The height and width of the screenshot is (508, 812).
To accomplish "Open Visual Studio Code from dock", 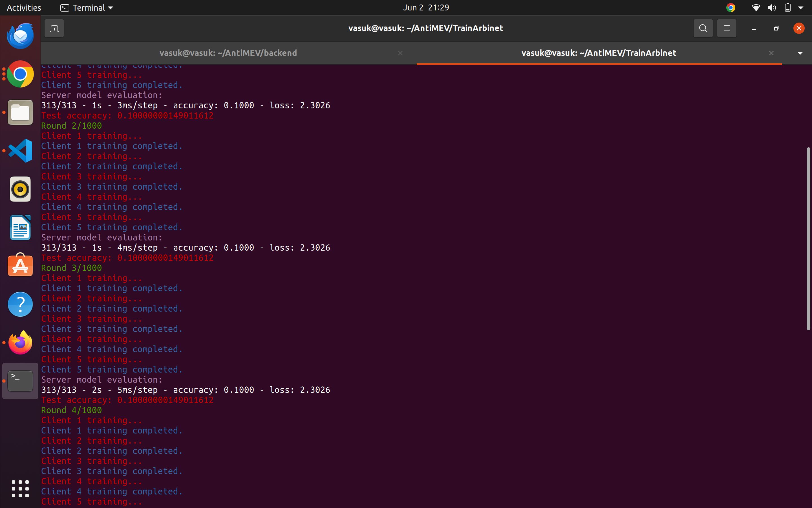I will (x=20, y=150).
